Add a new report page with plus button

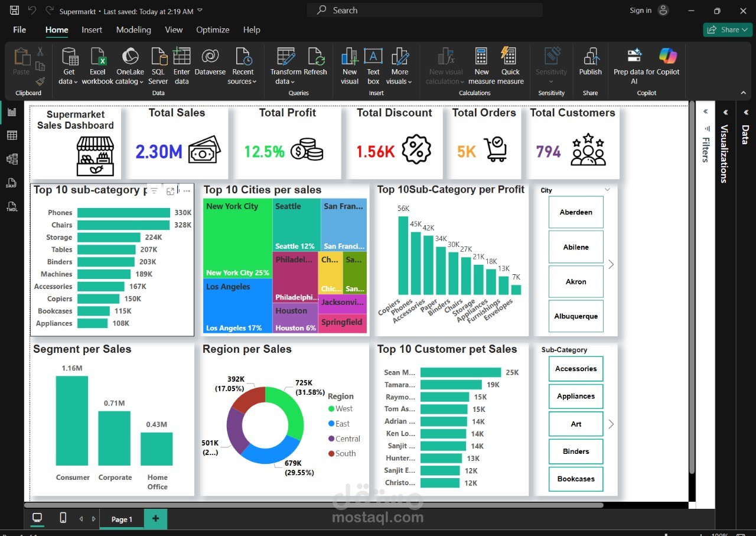coord(155,519)
